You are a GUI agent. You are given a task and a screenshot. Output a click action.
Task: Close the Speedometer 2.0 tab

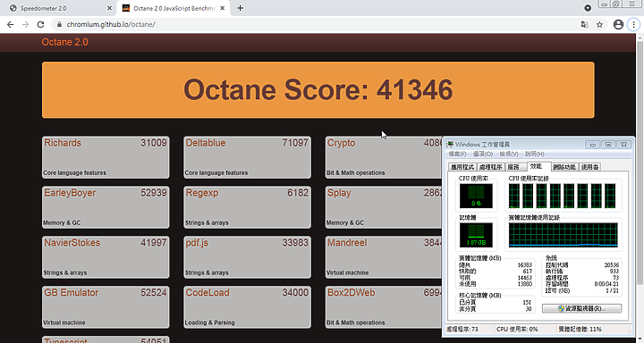click(109, 8)
